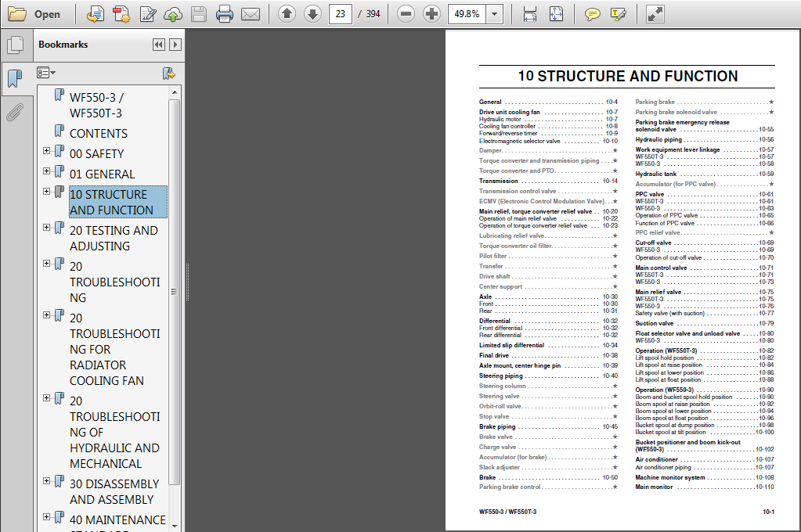Go to next page with down arrow
The image size is (801, 532).
click(312, 14)
